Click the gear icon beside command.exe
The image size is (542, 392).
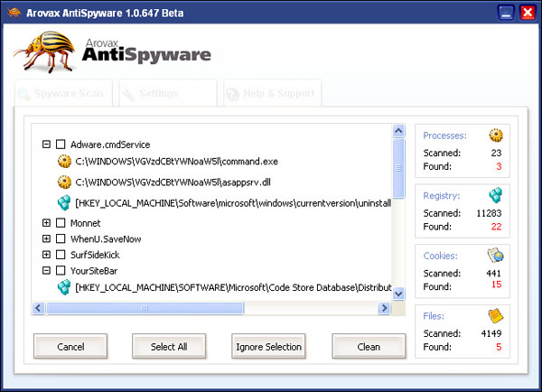64,162
